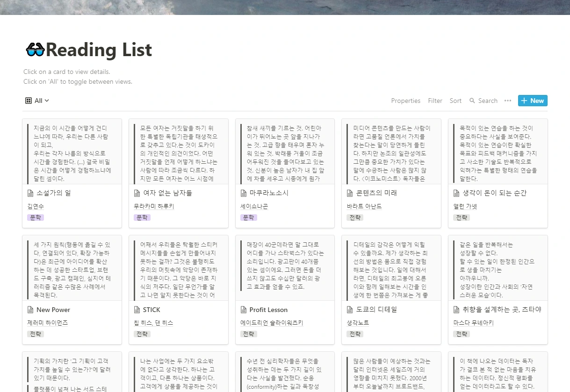
Task: Open the 콘텐츠의 미래 card title
Action: coord(376,193)
